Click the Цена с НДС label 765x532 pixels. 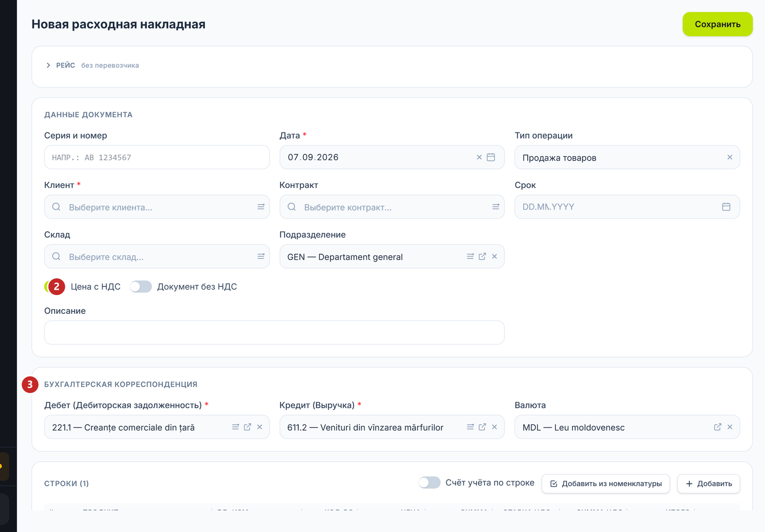96,287
